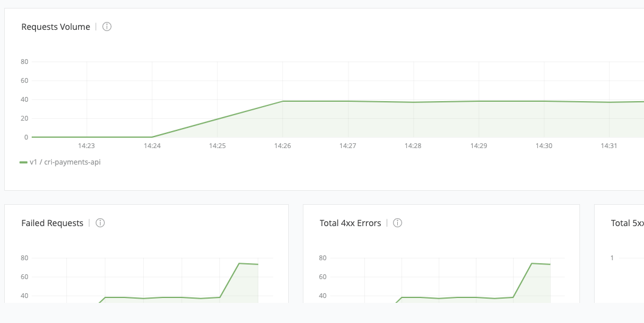Click the 14:24 time axis label
This screenshot has width=644, height=323.
click(x=152, y=146)
